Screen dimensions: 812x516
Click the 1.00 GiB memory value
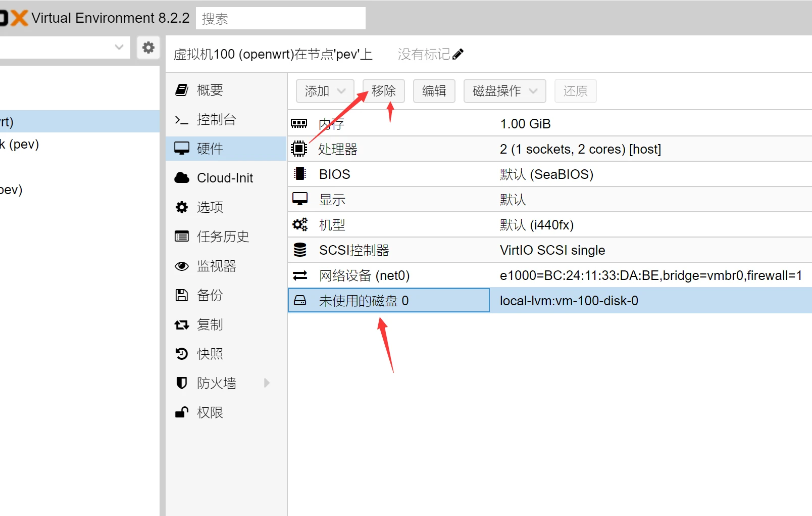pos(525,124)
